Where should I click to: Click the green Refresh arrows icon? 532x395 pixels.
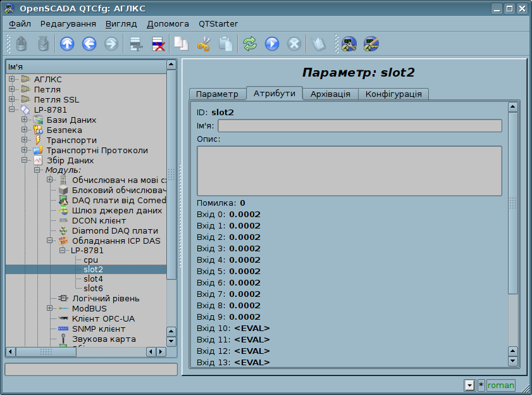[250, 44]
